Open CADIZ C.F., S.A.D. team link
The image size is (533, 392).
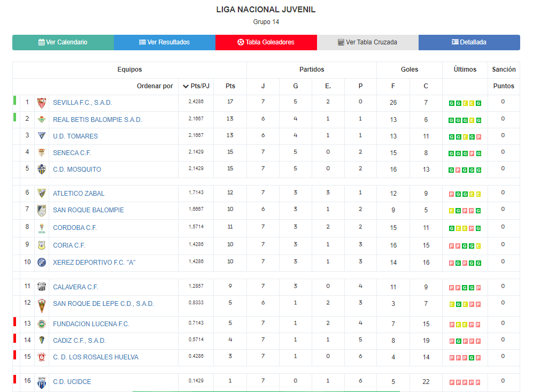(x=79, y=341)
